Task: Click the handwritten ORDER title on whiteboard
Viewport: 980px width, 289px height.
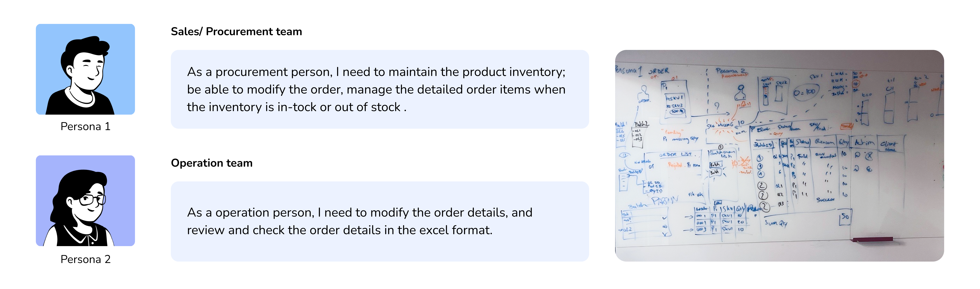Action: pyautogui.click(x=658, y=71)
